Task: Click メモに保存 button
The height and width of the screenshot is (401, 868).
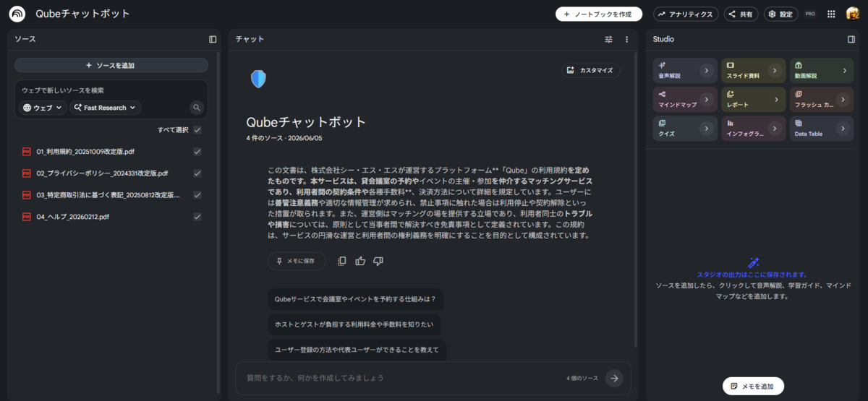Action: tap(297, 261)
